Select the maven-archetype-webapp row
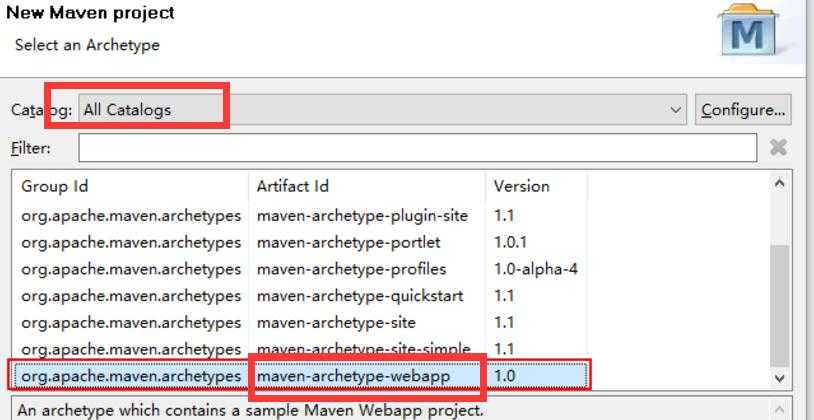Image resolution: width=814 pixels, height=420 pixels. [x=301, y=376]
